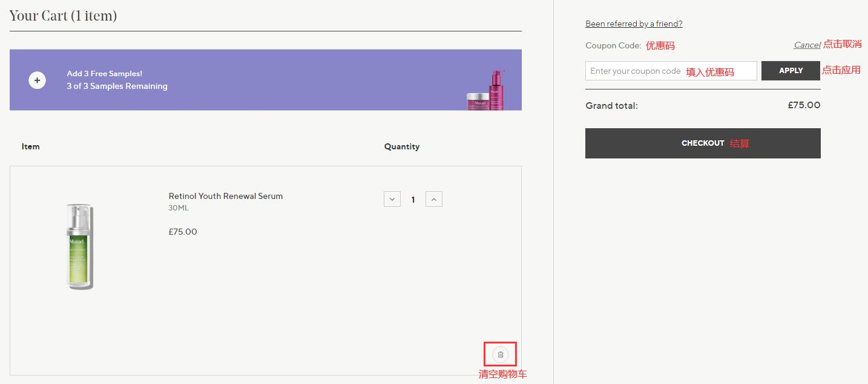Click the plus icon on the samples banner
Viewport: 868px width, 384px height.
coord(37,80)
